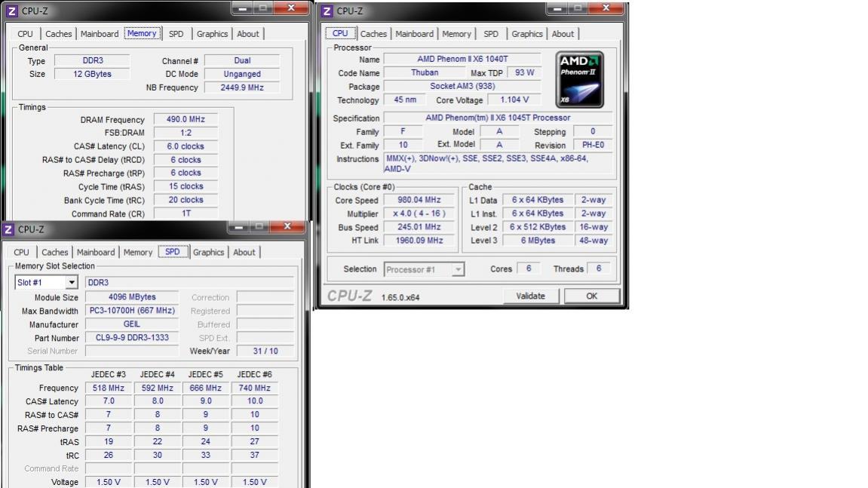Viewport: 868px width, 488px height.
Task: Click the Core Speed value 980.04 MHz
Action: coord(419,200)
